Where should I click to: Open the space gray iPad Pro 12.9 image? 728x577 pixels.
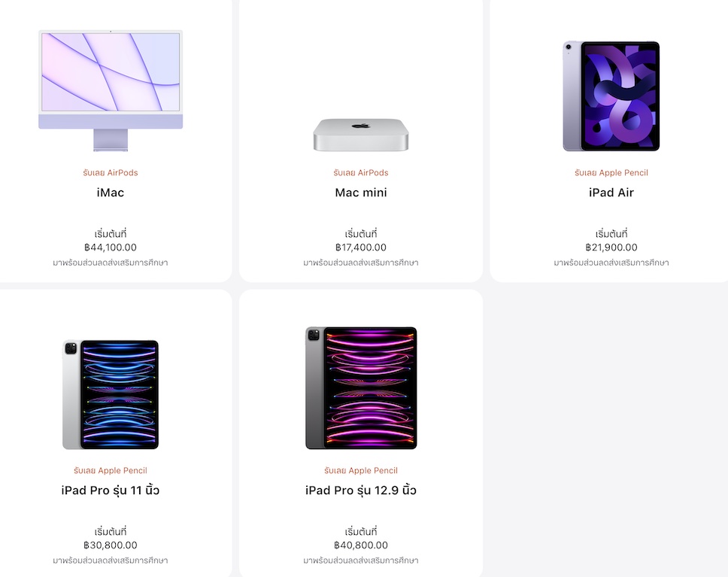[361, 388]
